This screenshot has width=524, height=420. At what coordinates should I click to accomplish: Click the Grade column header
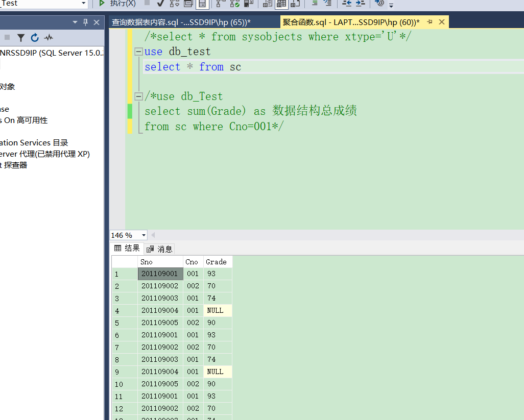[218, 262]
